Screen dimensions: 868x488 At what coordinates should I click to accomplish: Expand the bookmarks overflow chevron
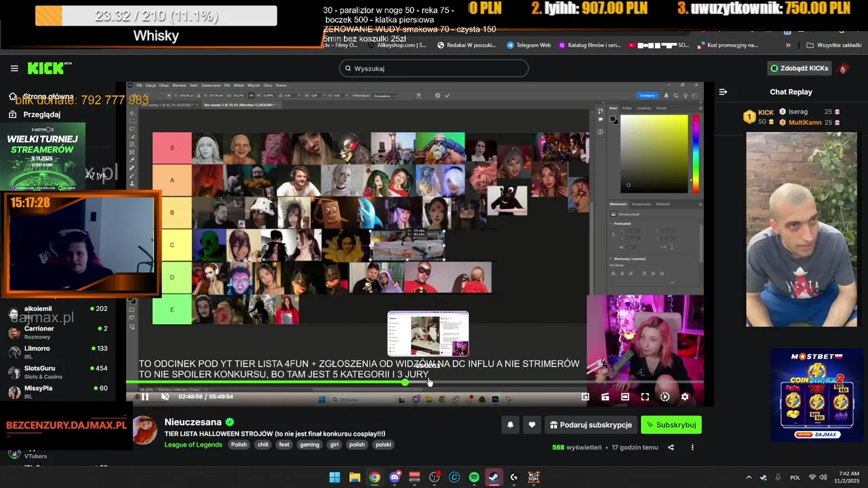[788, 45]
